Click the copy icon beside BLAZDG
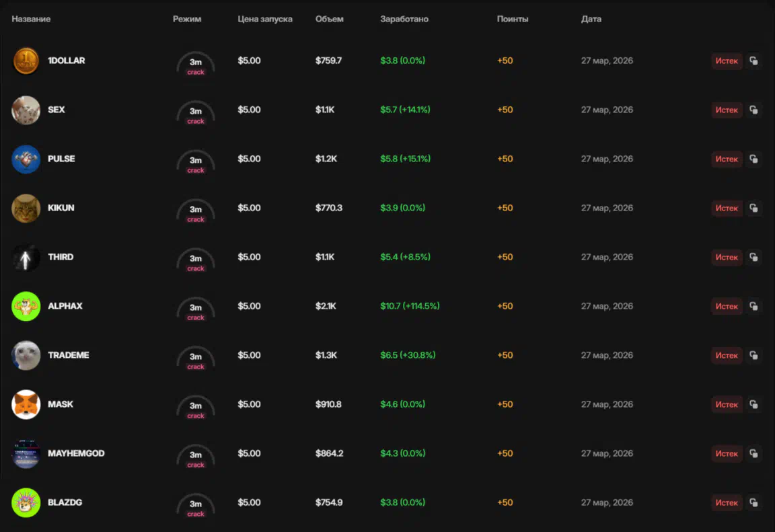775x532 pixels. [x=753, y=503]
